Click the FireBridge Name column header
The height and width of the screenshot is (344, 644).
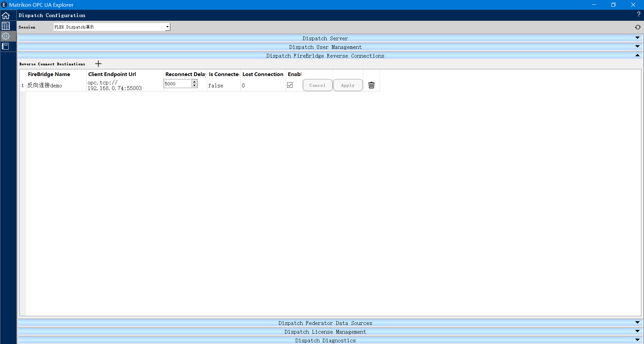[x=56, y=74]
